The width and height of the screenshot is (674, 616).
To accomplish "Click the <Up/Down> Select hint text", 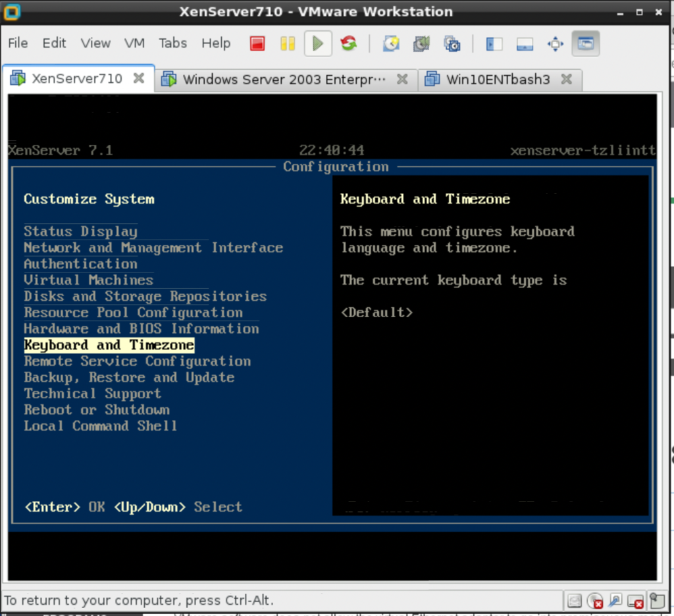I will click(x=178, y=507).
